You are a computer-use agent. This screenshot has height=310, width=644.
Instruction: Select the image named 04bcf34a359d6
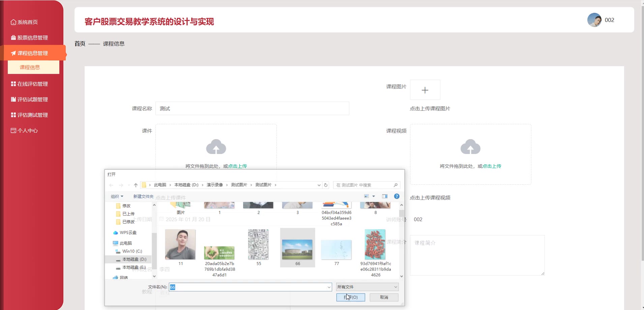click(336, 214)
